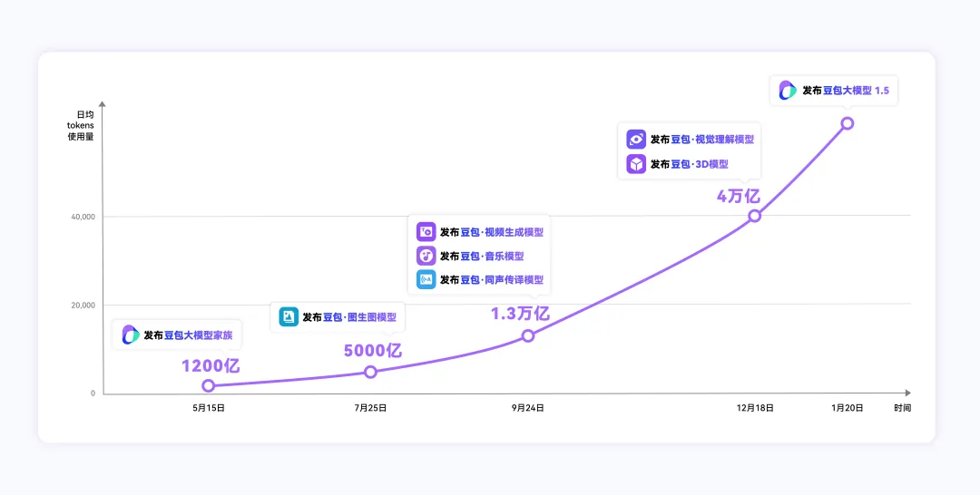This screenshot has width=980, height=495.
Task: Click the visual understanding model eye icon
Action: tap(636, 140)
